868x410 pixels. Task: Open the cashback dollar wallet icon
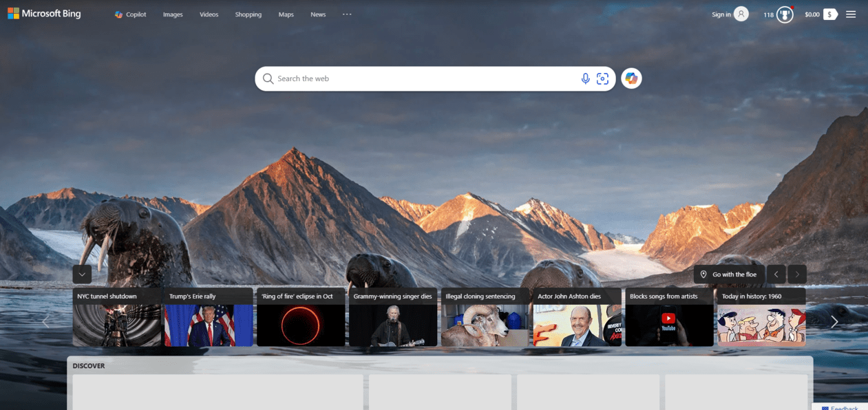[x=829, y=14]
